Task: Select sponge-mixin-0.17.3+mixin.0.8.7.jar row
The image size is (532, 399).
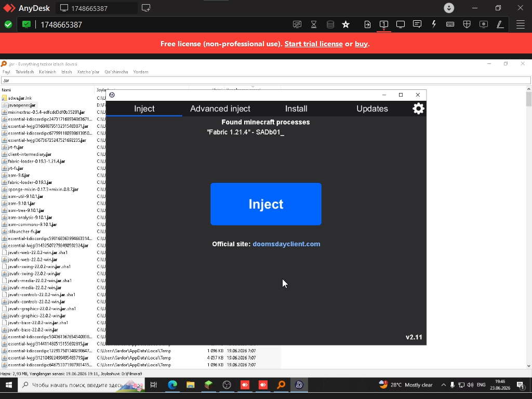Action: coord(43,189)
